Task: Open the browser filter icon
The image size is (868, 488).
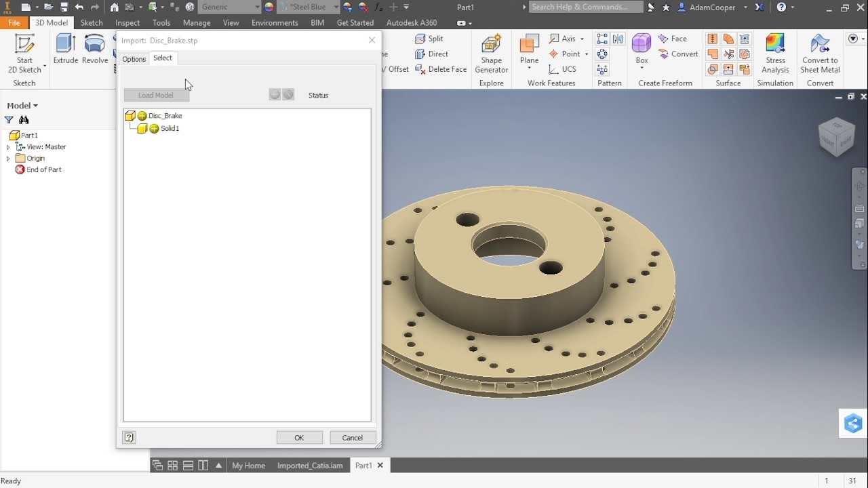Action: pos(9,120)
